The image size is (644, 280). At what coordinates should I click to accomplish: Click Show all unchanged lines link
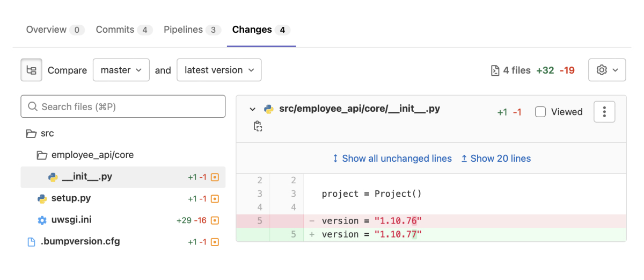[392, 159]
